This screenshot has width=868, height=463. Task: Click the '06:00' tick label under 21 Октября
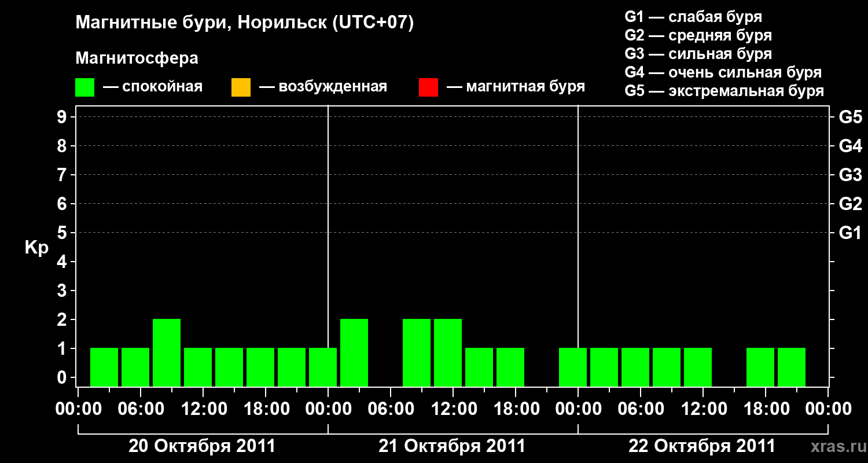[x=391, y=409]
